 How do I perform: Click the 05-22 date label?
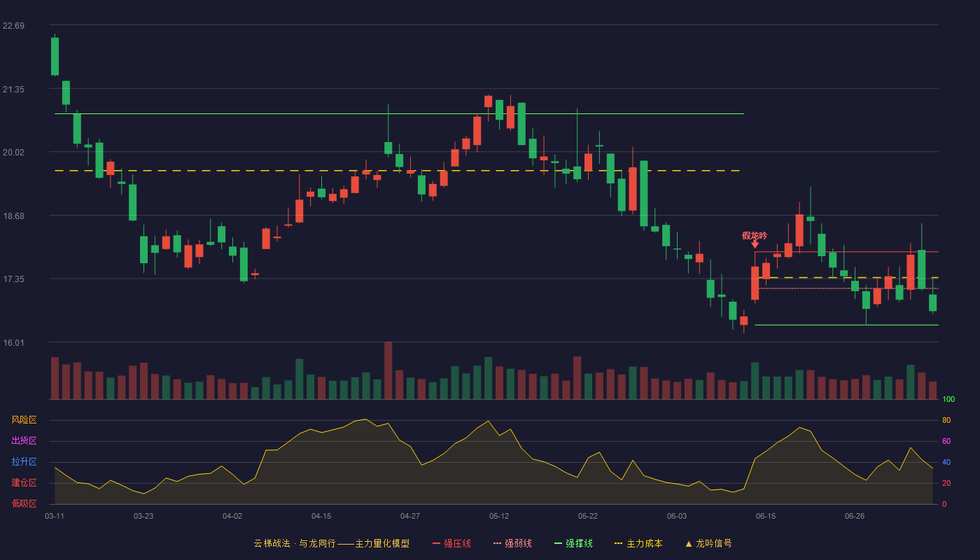click(588, 516)
